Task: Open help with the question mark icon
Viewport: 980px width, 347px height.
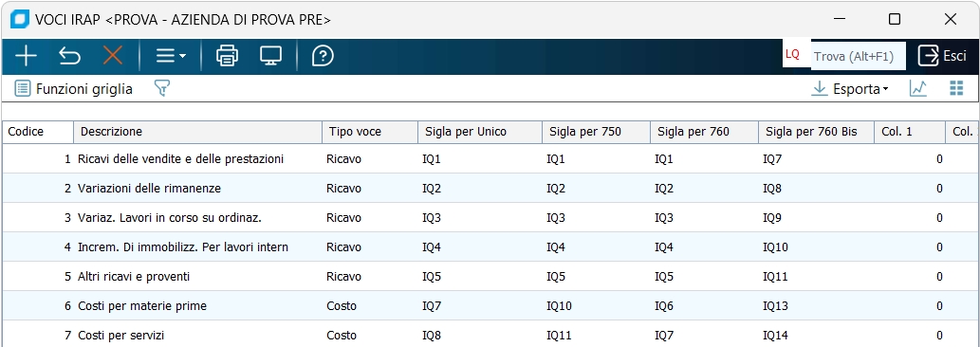Action: click(x=323, y=56)
